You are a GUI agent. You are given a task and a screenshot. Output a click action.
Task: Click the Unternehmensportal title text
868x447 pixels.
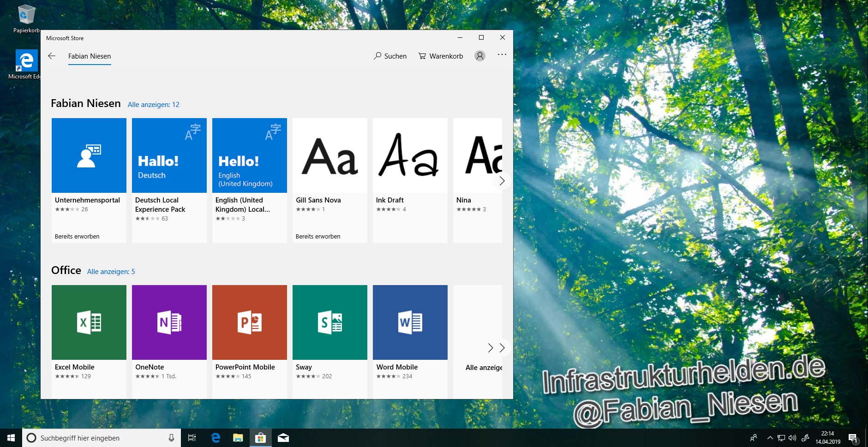87,200
